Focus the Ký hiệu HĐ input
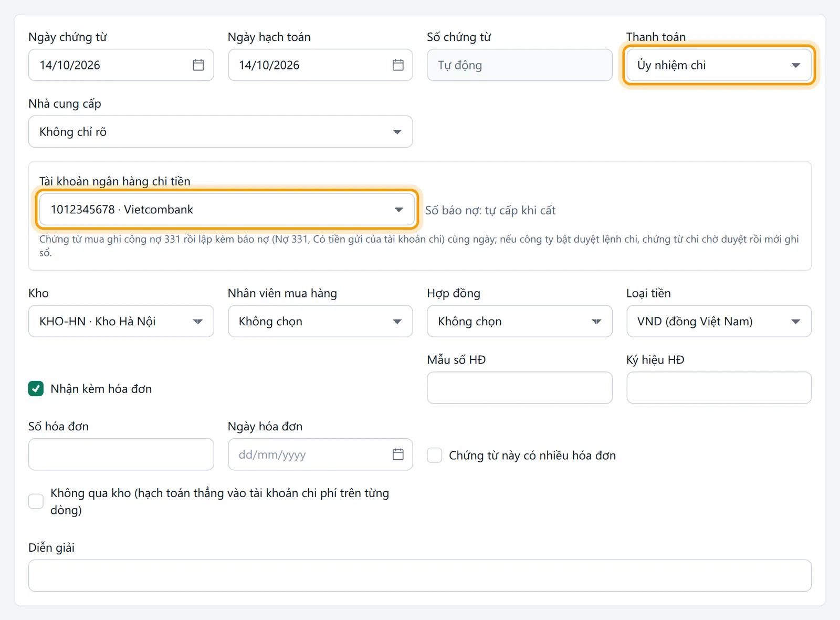 [719, 388]
